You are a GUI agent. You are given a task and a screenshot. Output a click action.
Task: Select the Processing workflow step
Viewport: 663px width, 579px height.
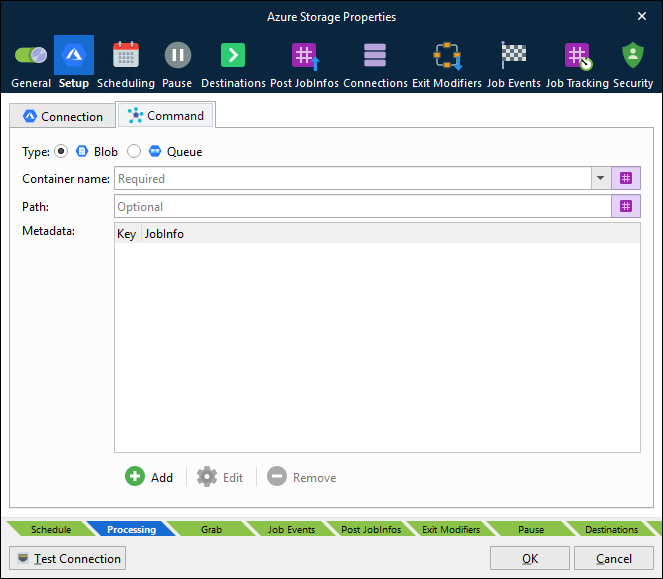pyautogui.click(x=131, y=529)
